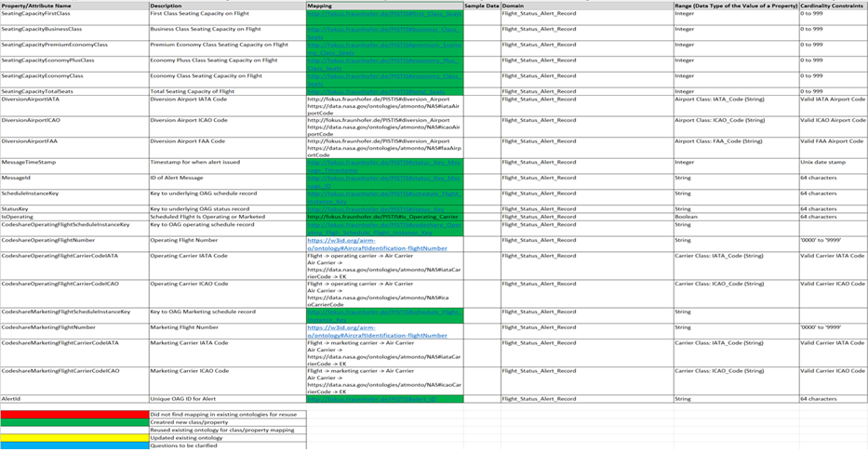Select the SeatingCapacityFirstClass cell

click(74, 17)
